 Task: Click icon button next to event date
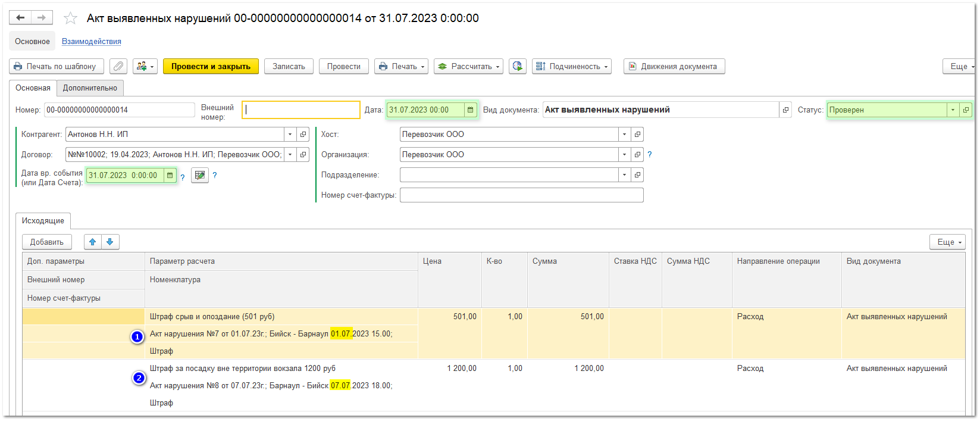[200, 176]
